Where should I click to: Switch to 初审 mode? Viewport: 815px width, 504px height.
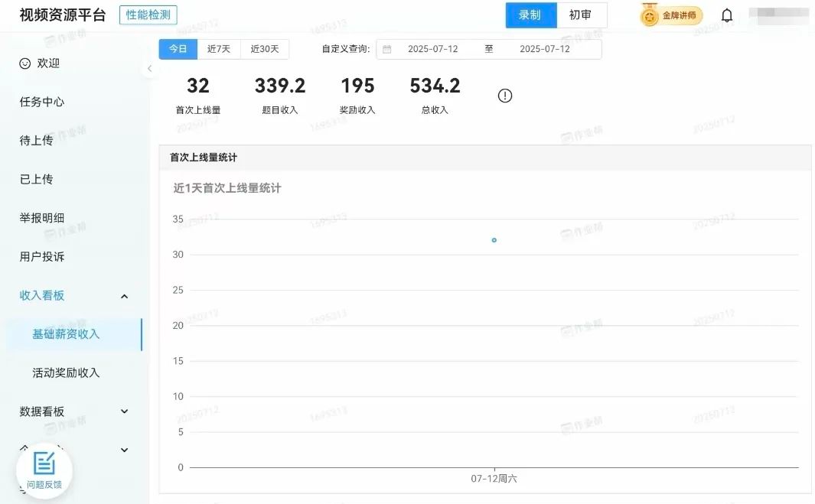[x=581, y=15]
